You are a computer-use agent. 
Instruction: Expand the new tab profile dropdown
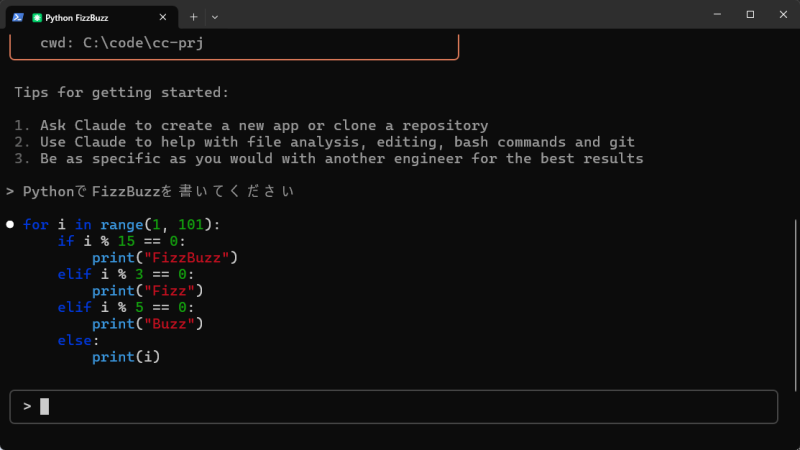pyautogui.click(x=215, y=17)
